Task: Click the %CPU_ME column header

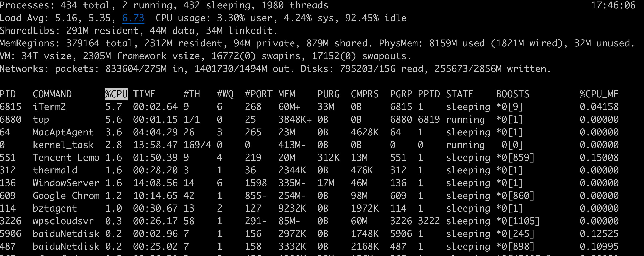Action: (599, 94)
